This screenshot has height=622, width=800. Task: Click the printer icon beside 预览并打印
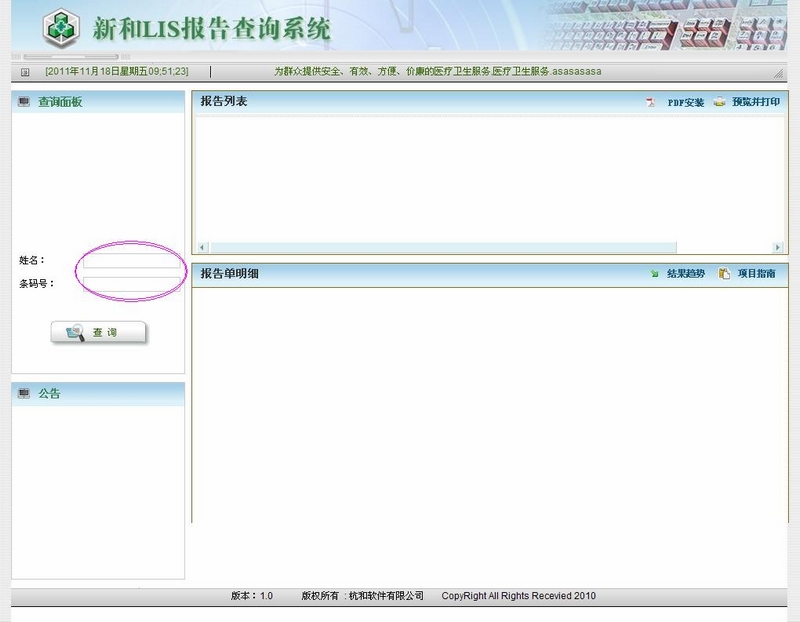[x=719, y=102]
